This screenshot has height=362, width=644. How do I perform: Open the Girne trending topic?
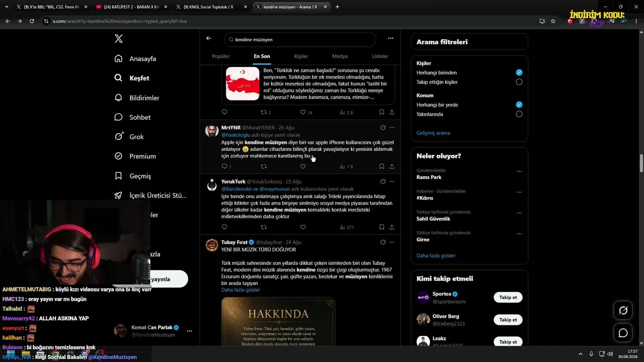pyautogui.click(x=423, y=240)
